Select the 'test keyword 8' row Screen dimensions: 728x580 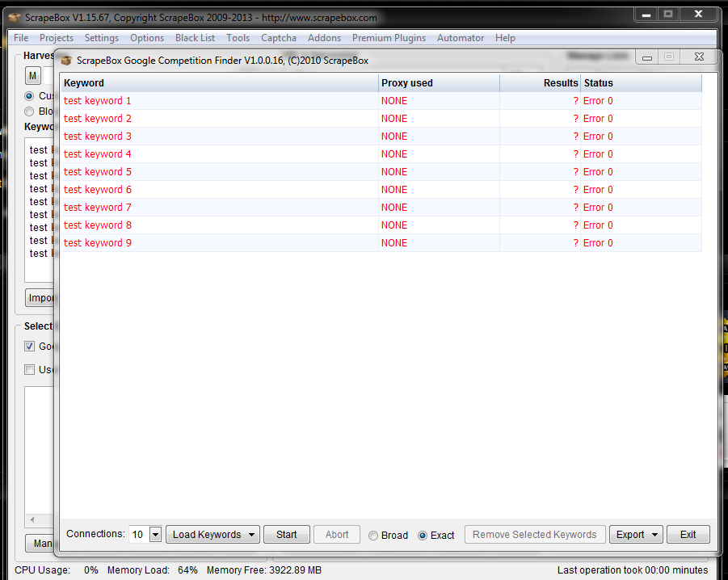[381, 225]
